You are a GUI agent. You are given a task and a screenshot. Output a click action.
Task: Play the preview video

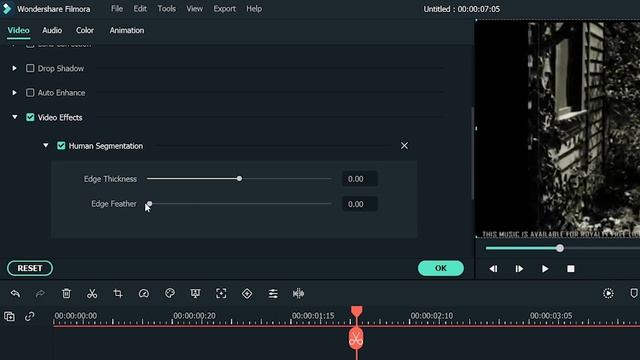[x=545, y=269]
